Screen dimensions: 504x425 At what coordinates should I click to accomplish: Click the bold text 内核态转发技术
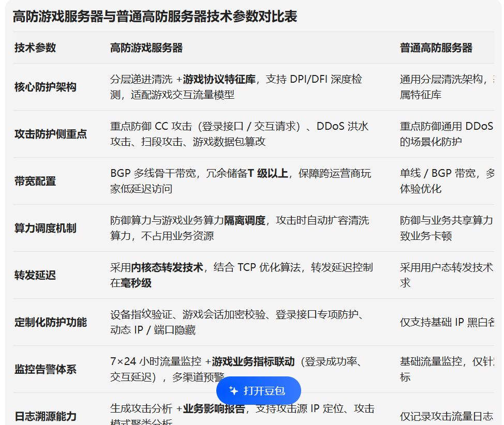(167, 267)
